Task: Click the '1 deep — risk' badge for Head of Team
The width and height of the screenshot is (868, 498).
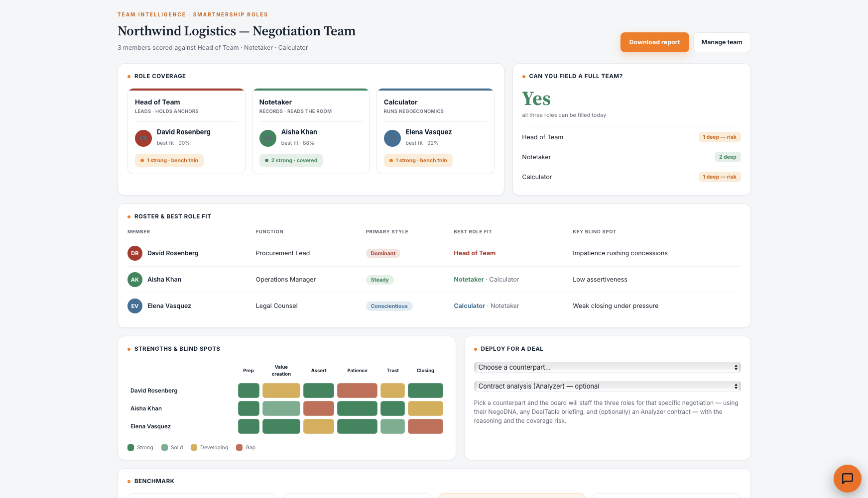Action: [x=720, y=137]
